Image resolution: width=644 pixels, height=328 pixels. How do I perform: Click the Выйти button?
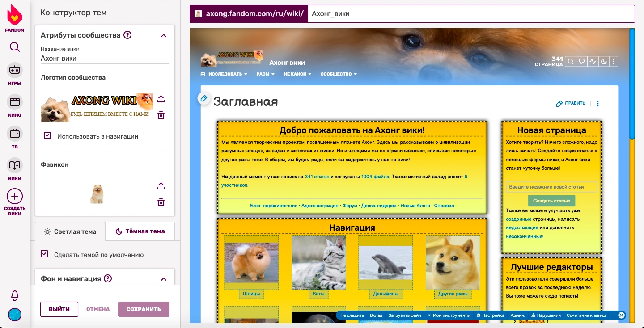click(59, 309)
